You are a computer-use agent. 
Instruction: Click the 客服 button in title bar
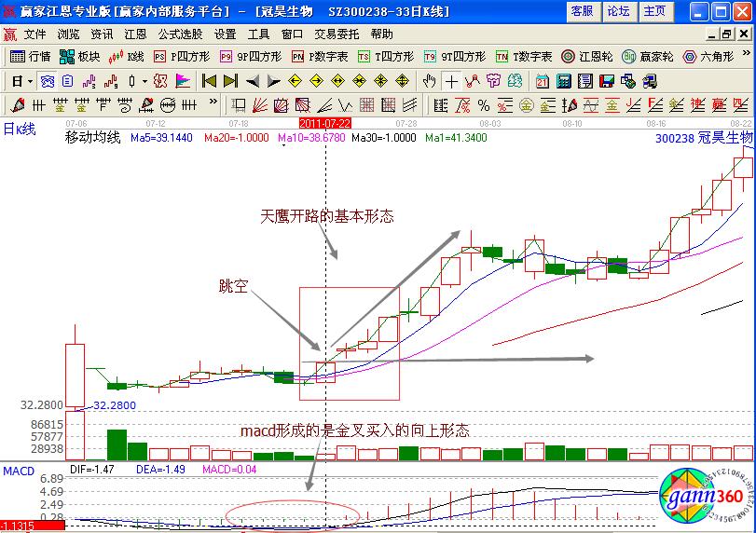[x=582, y=11]
